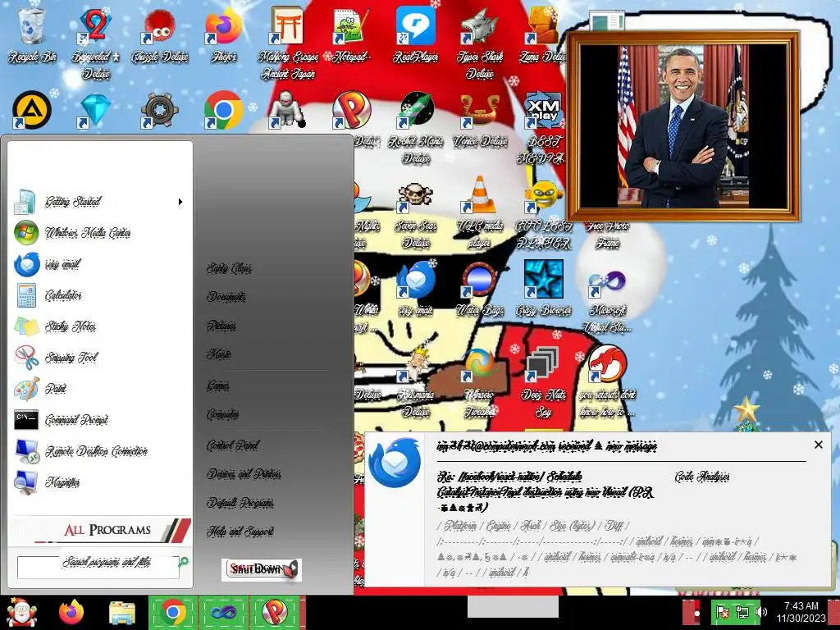The height and width of the screenshot is (630, 840).
Task: Click the Thunderbird logo in the notification
Action: (x=395, y=463)
